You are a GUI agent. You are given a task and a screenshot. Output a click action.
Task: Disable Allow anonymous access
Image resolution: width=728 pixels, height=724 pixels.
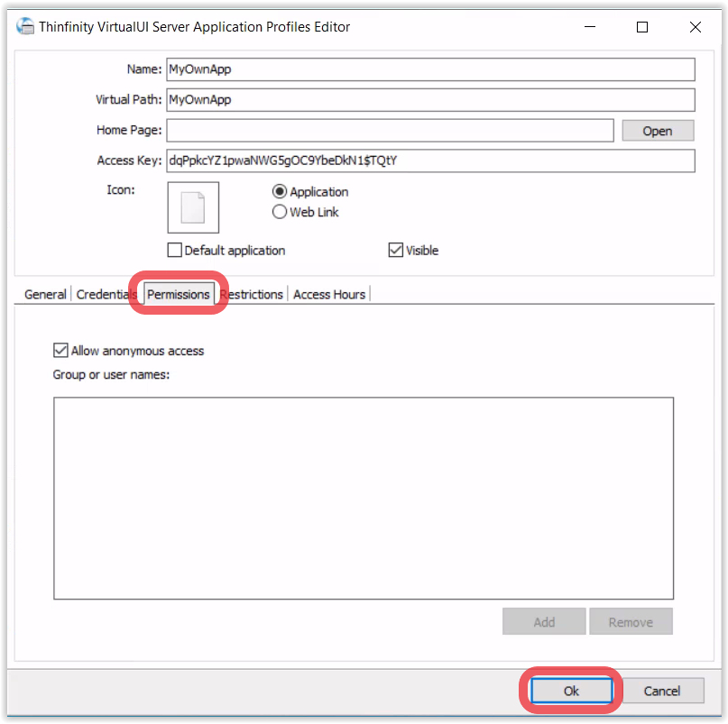[x=60, y=351]
